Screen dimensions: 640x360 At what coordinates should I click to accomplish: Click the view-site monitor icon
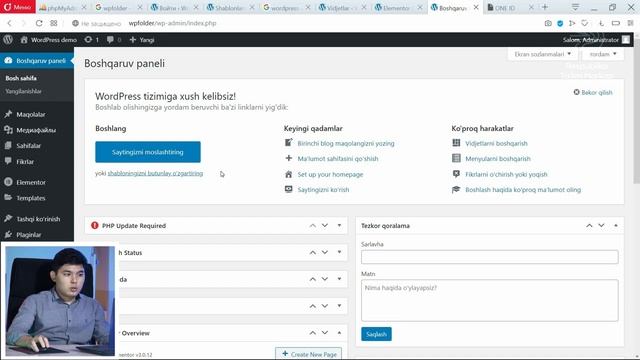click(x=289, y=189)
